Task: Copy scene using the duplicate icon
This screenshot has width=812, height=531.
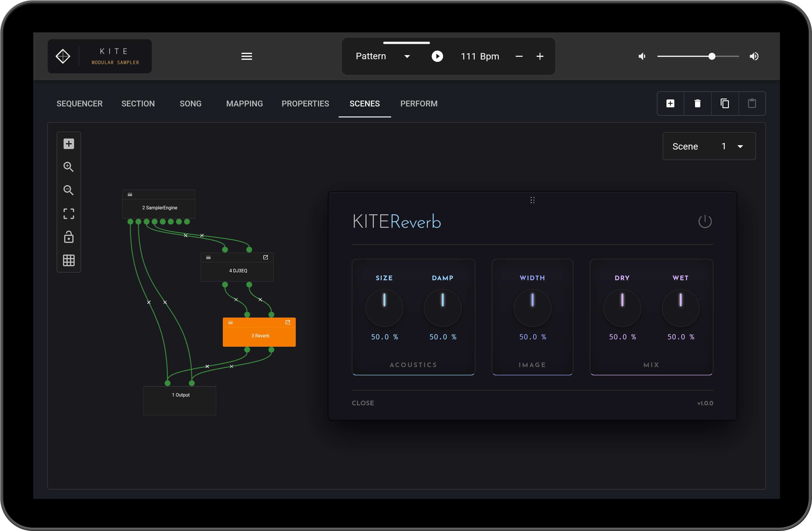Action: point(725,103)
